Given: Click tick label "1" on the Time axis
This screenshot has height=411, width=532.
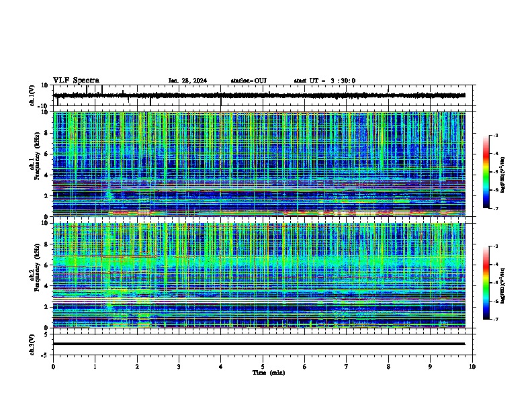Looking at the screenshot, I should coord(95,367).
